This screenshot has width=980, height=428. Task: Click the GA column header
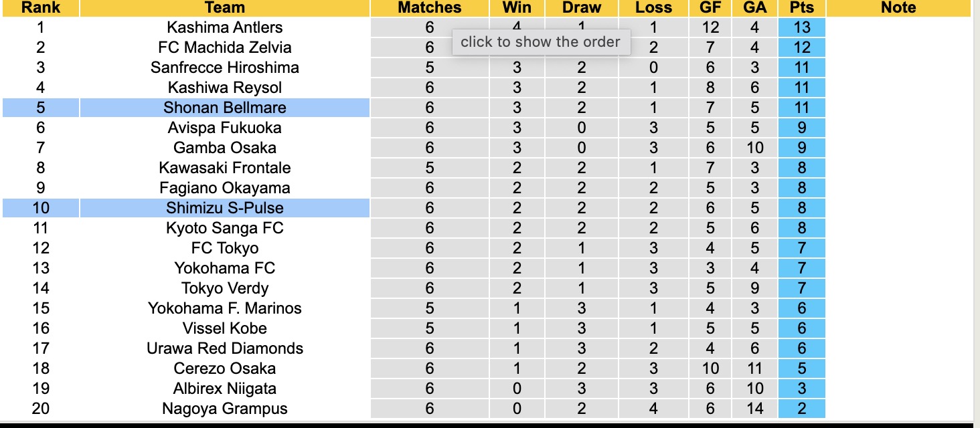(754, 8)
